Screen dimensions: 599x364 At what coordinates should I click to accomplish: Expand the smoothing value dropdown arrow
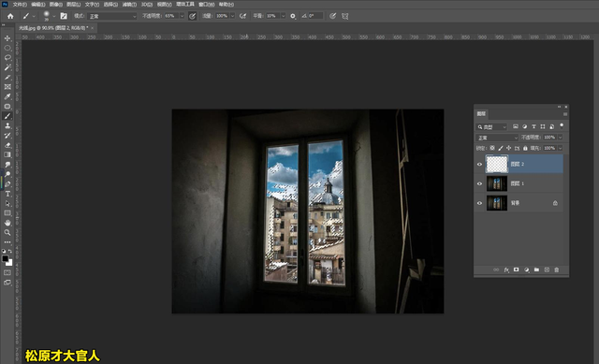(x=283, y=16)
